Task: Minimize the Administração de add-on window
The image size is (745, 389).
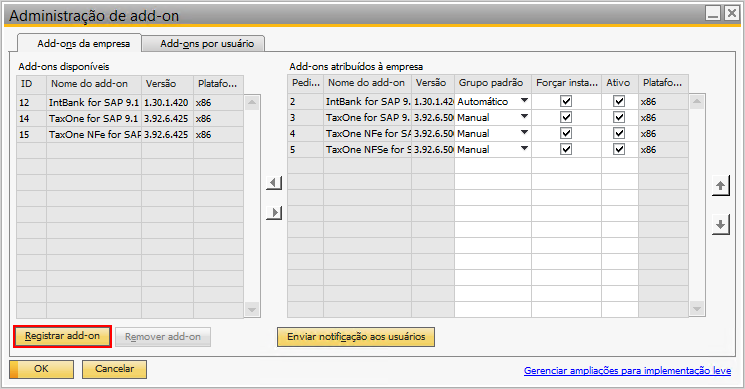Action: click(713, 13)
